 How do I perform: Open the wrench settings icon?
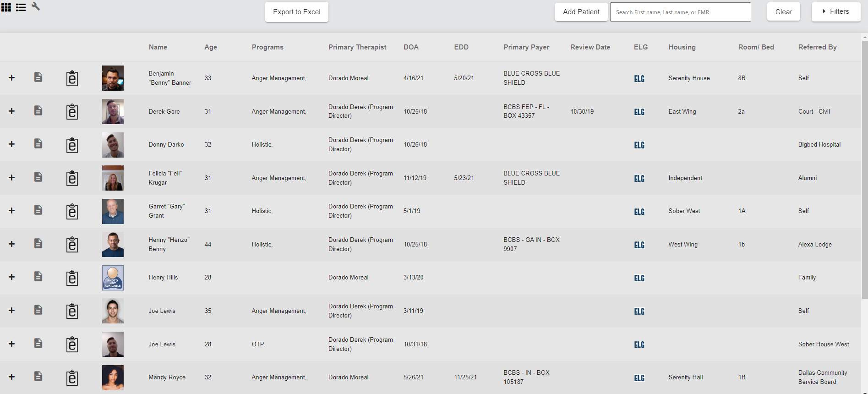[36, 6]
